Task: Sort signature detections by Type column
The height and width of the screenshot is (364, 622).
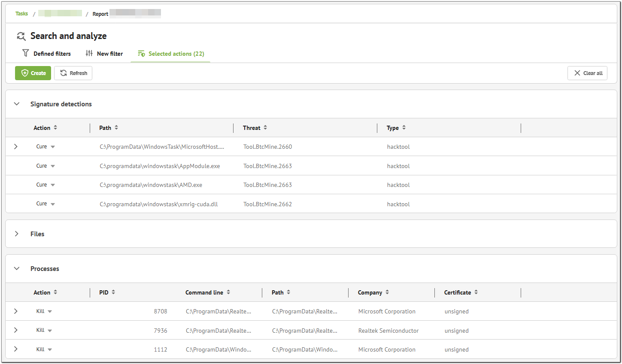Action: (404, 128)
